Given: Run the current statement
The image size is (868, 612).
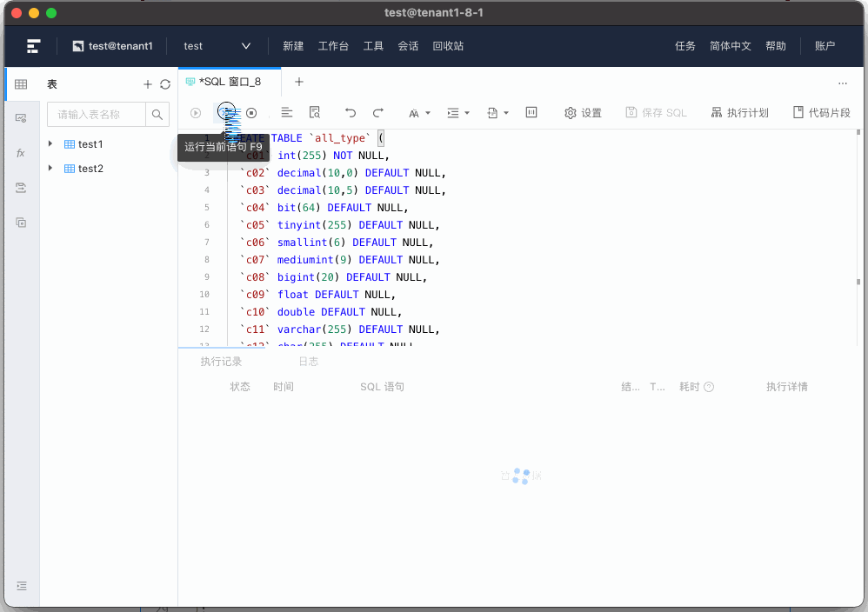Looking at the screenshot, I should click(226, 113).
